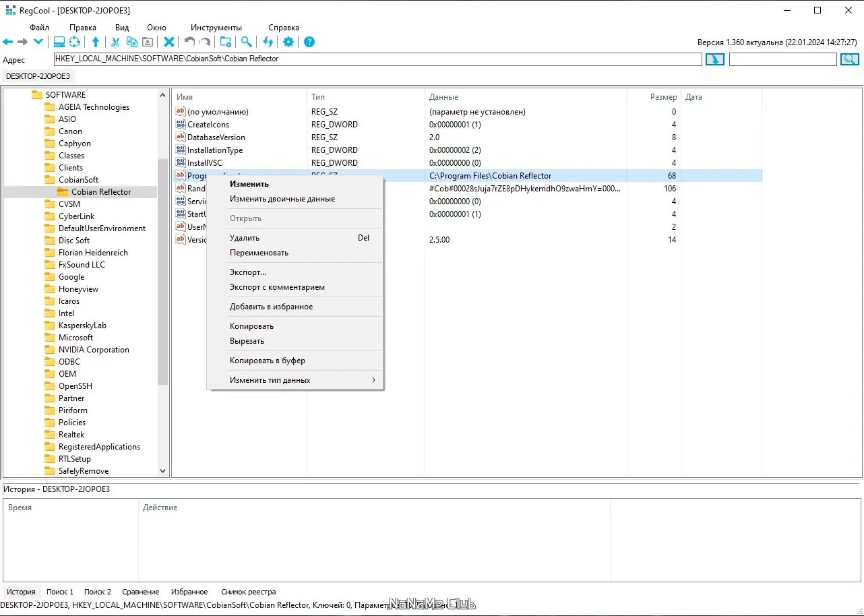Click the go button next to address bar

tap(715, 59)
